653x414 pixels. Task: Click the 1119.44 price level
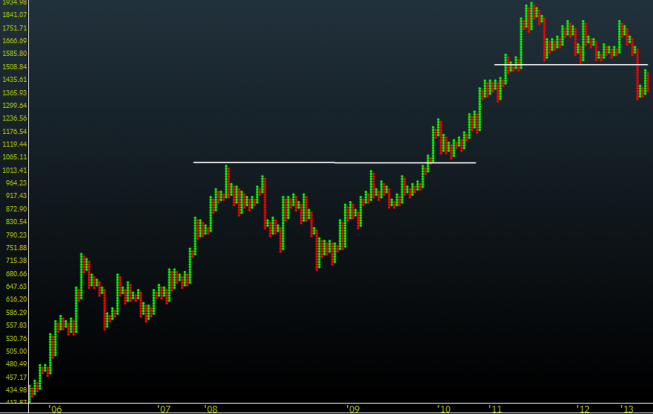click(x=15, y=144)
